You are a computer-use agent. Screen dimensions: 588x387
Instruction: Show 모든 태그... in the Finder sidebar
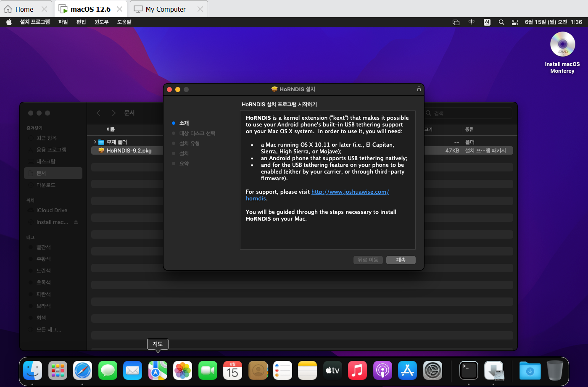coord(53,329)
